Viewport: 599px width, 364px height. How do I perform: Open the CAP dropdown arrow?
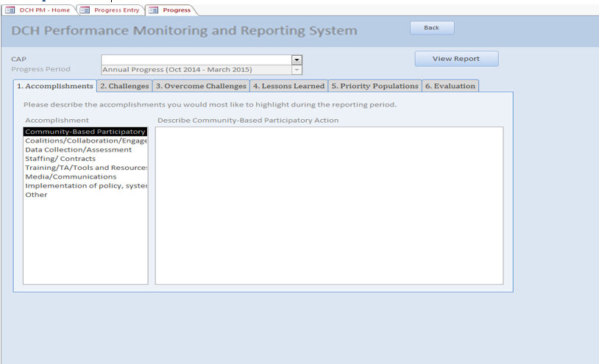(x=297, y=60)
